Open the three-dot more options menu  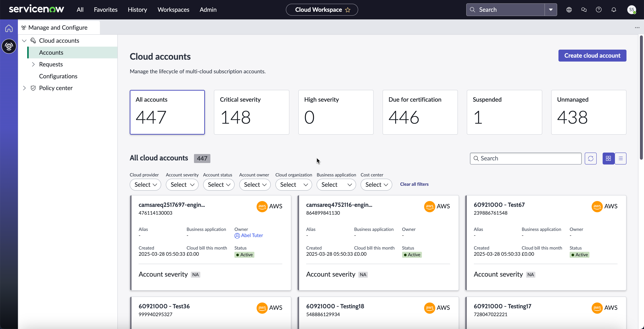(637, 28)
